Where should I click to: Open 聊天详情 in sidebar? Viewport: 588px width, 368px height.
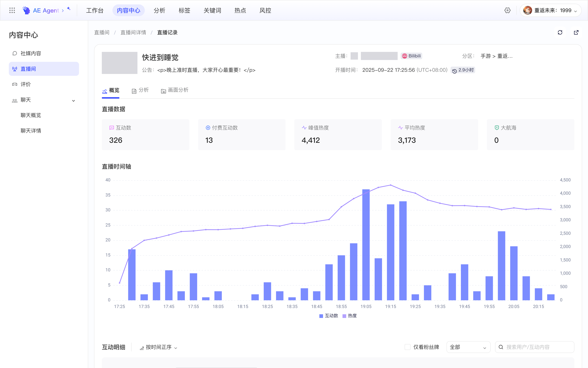point(31,131)
